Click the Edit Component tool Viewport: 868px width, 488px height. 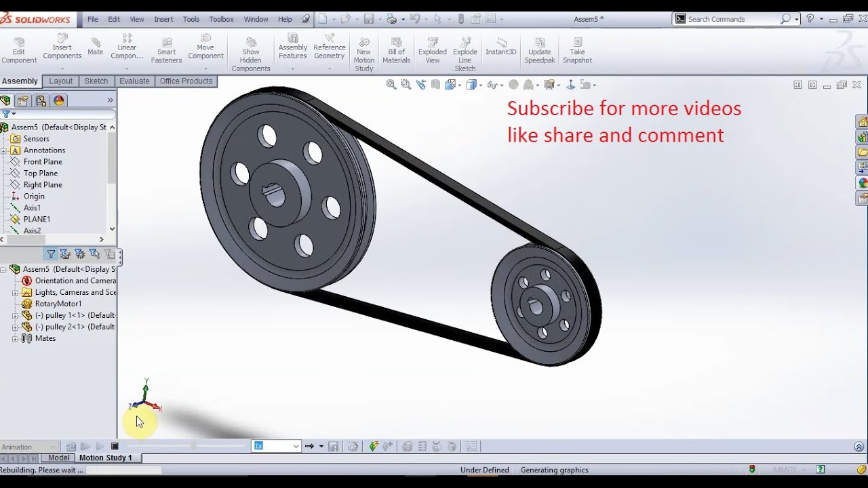(19, 51)
